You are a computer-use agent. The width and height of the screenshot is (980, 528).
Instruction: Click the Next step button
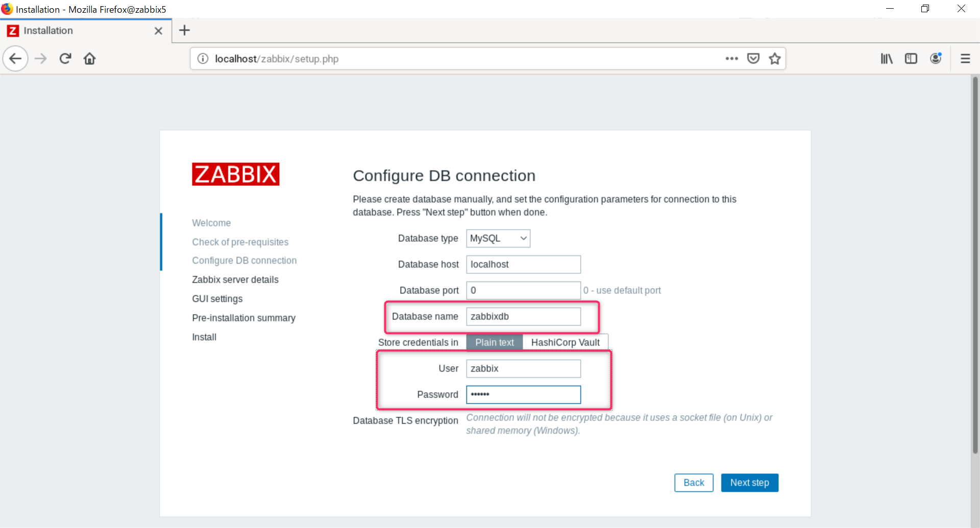click(749, 483)
